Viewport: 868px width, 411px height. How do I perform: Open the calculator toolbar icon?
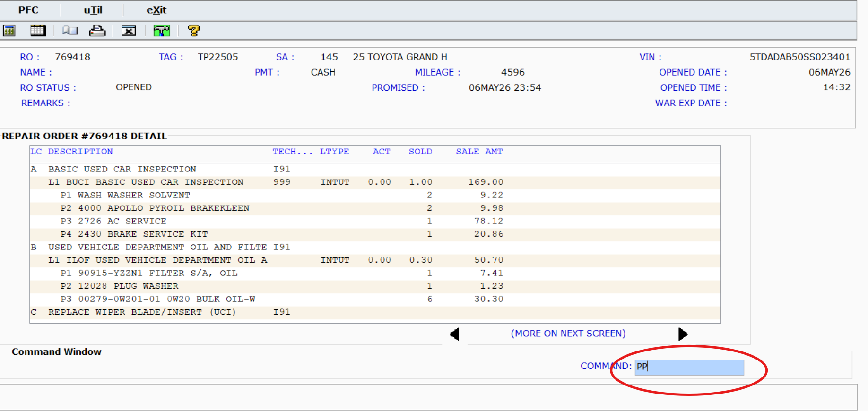pyautogui.click(x=9, y=31)
